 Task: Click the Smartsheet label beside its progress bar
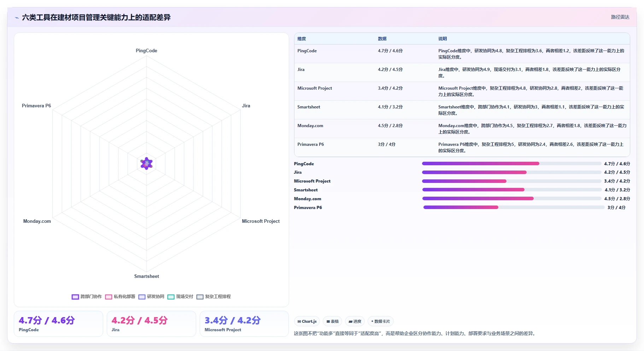pyautogui.click(x=306, y=190)
